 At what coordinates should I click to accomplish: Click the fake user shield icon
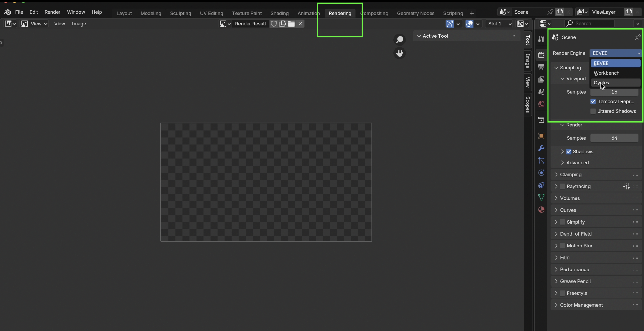point(274,24)
